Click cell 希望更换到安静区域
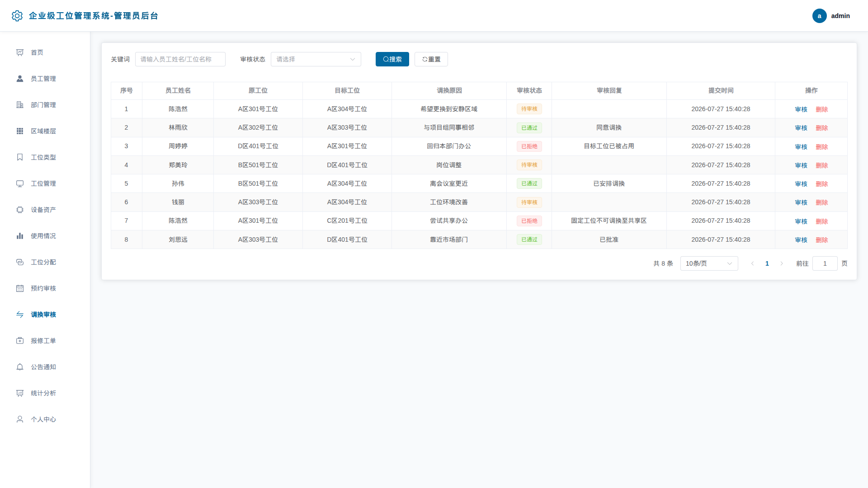This screenshot has width=868, height=488. point(448,109)
